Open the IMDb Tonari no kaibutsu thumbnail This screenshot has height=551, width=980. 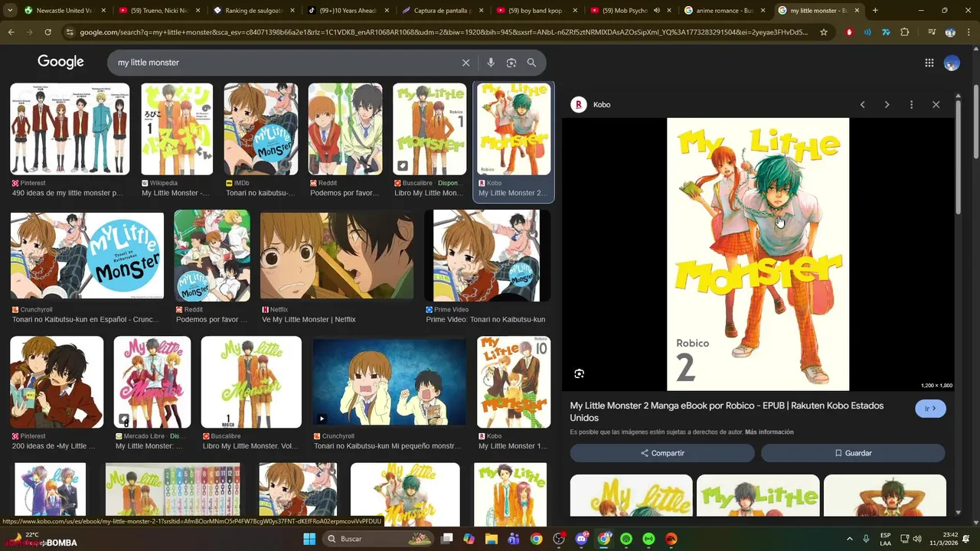tap(260, 129)
